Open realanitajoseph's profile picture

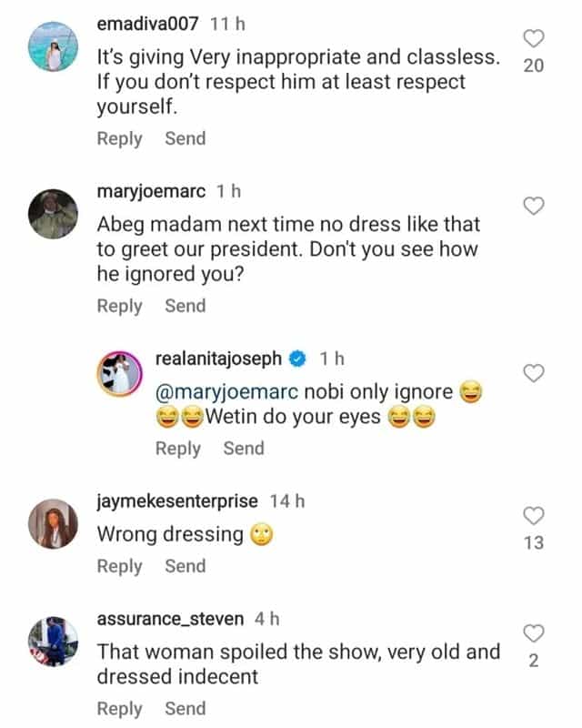[123, 371]
